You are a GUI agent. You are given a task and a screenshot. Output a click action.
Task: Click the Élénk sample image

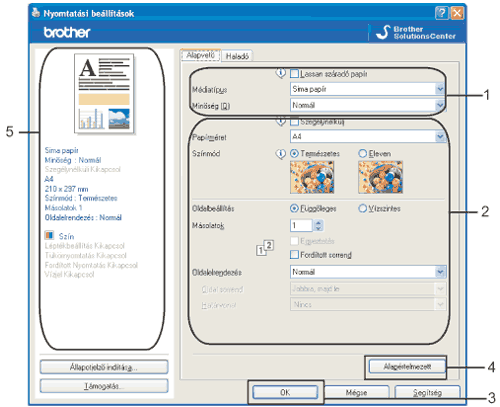380,177
